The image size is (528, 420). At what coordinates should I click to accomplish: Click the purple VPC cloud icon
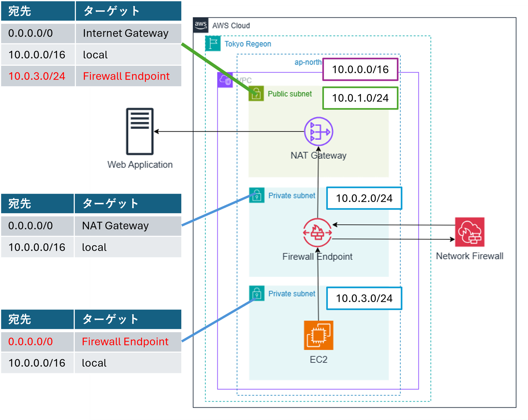pyautogui.click(x=225, y=80)
